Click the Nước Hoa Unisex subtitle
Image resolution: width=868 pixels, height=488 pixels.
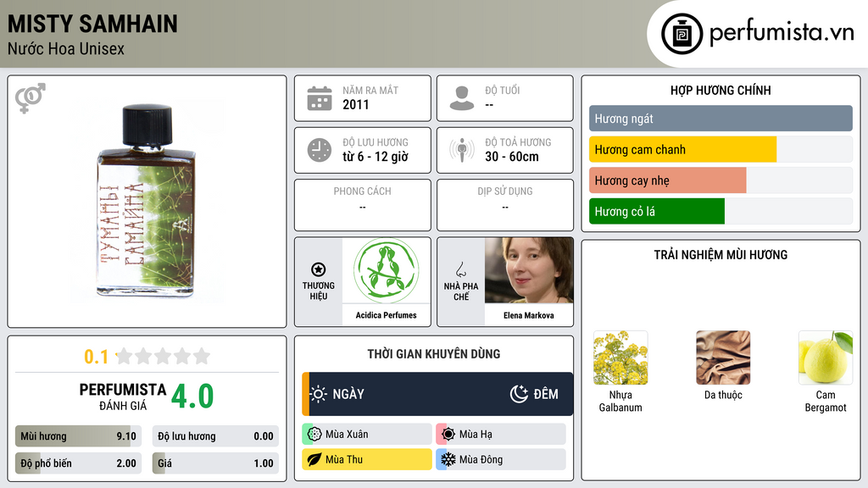66,49
